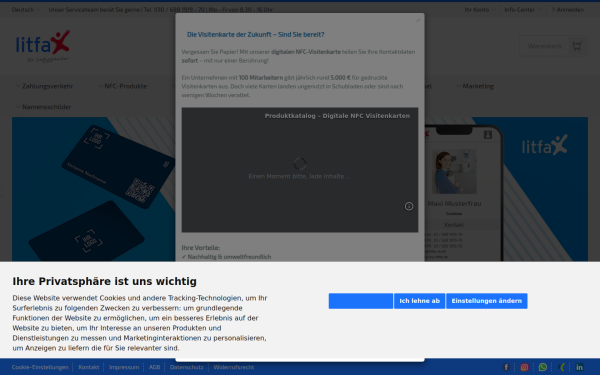The image size is (600, 375).
Task: Open the Widerrufsrecht footer link
Action: pos(234,367)
